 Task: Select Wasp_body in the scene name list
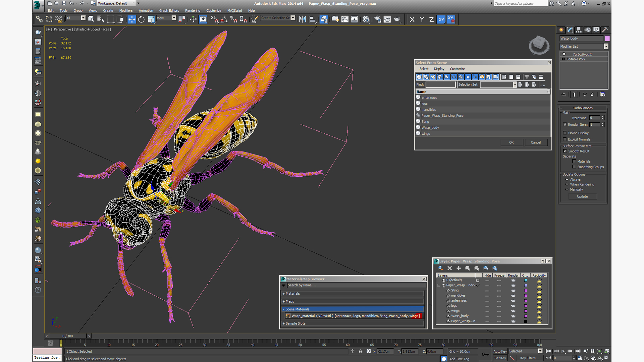pyautogui.click(x=430, y=128)
